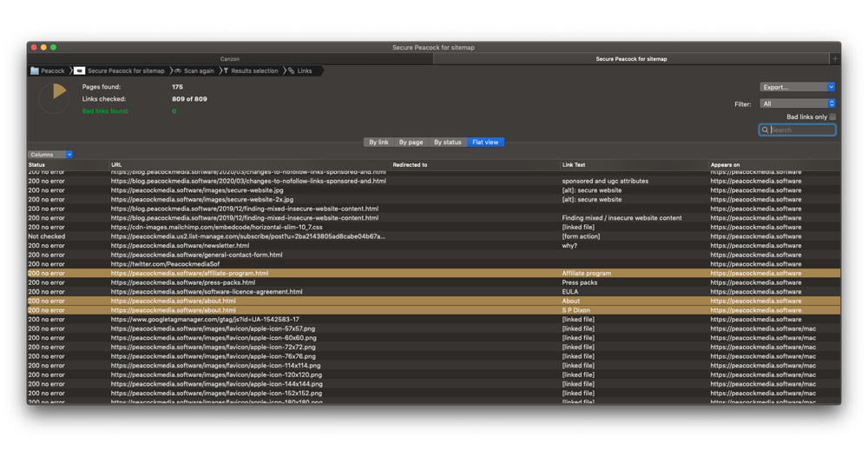Click the Peacock folder icon in breadcrumb
This screenshot has height=464, width=868.
pyautogui.click(x=35, y=70)
